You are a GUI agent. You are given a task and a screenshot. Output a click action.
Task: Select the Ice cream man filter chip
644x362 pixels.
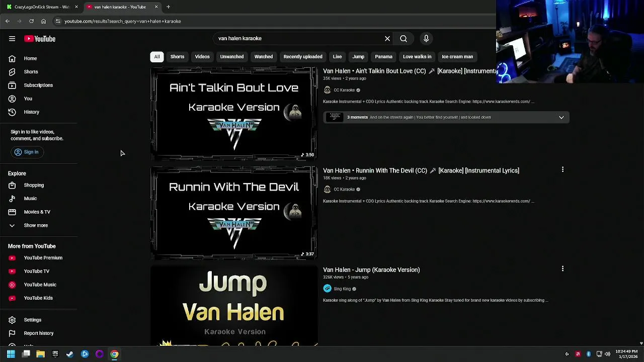pyautogui.click(x=457, y=57)
